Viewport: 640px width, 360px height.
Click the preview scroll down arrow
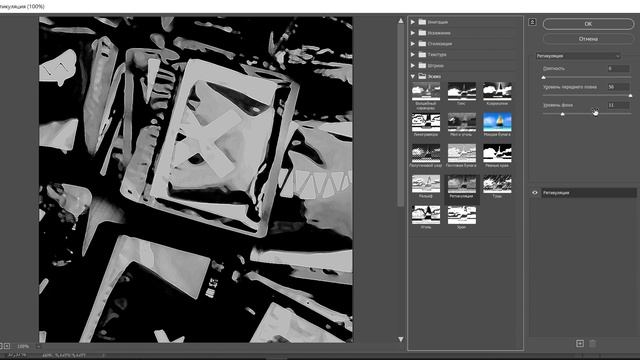point(401,339)
